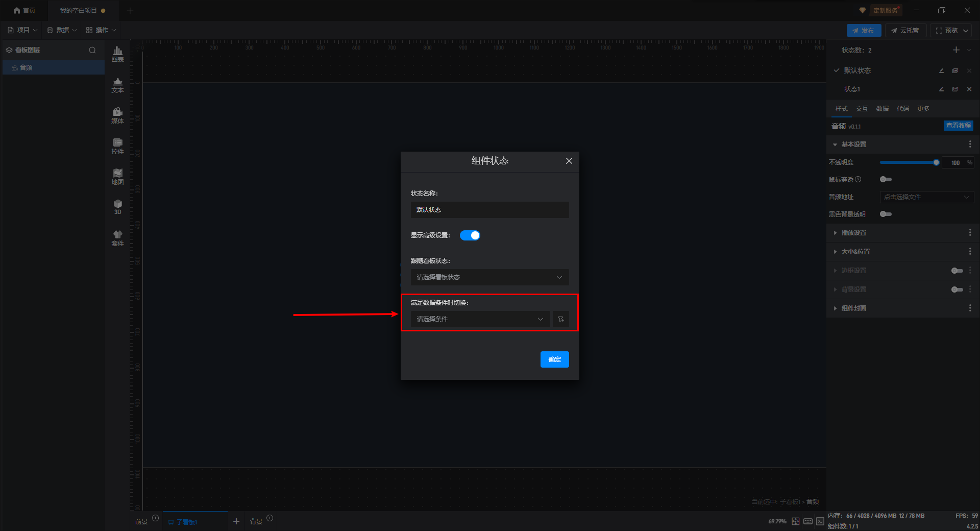
Task: Toggle 显示高级设置 switch off
Action: (x=470, y=235)
